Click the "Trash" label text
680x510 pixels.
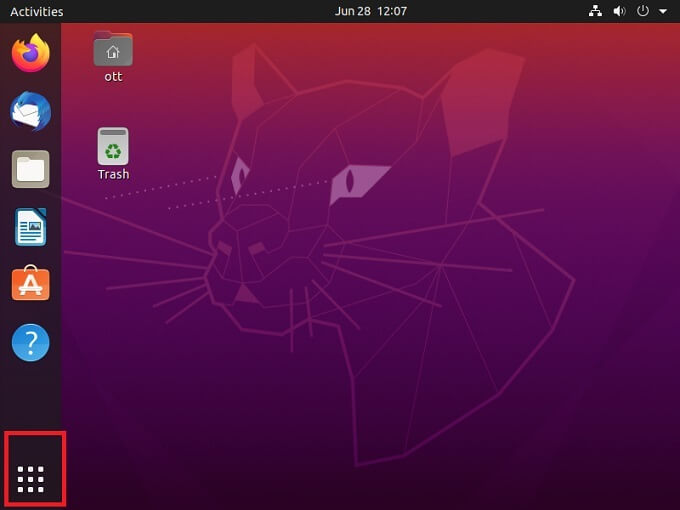[x=113, y=174]
